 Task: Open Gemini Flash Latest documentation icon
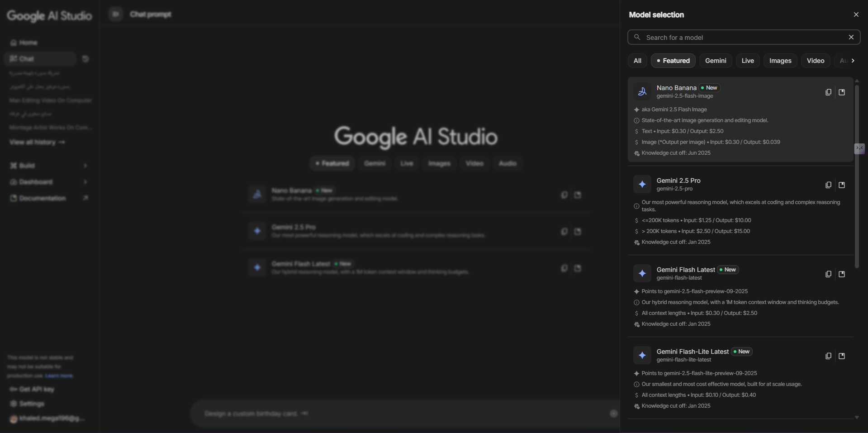click(842, 274)
